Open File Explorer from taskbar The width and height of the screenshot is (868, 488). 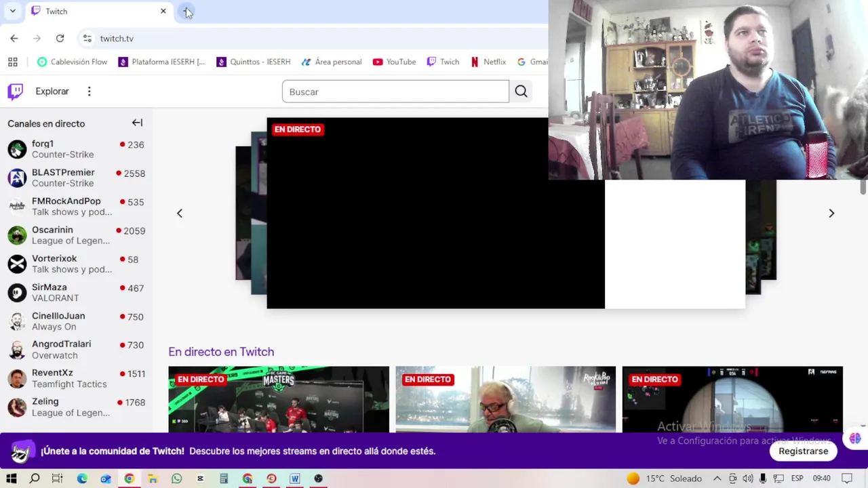pos(153,479)
